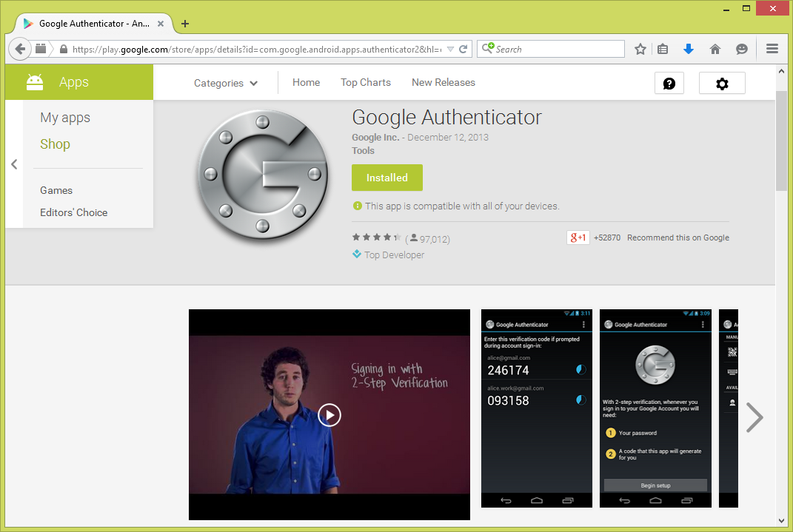Screen dimensions: 793x532
Task: Open the Play Store help question mark icon
Action: click(x=669, y=83)
